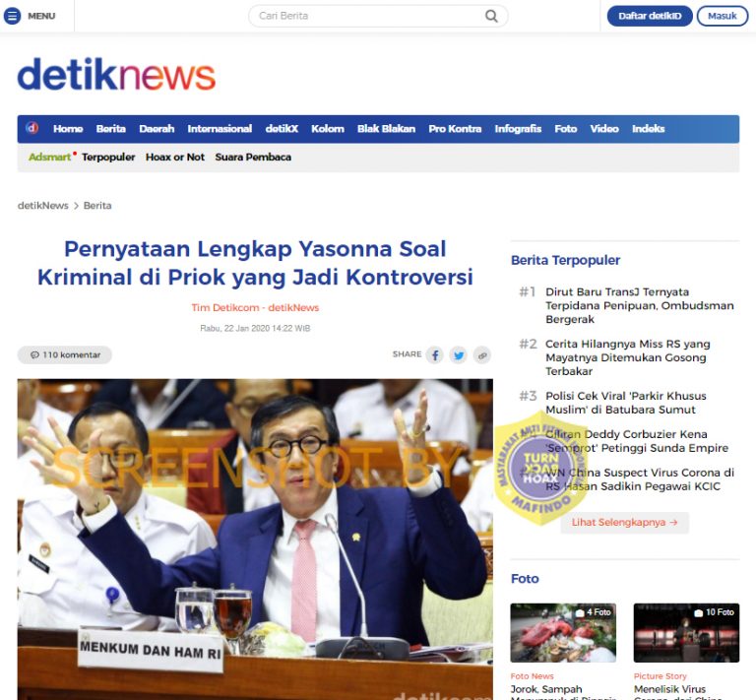Open the Berita menu item

pos(111,129)
